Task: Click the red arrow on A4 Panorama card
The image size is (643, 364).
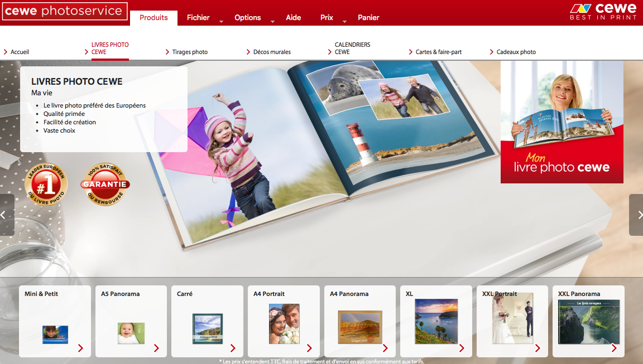Action: pos(386,348)
